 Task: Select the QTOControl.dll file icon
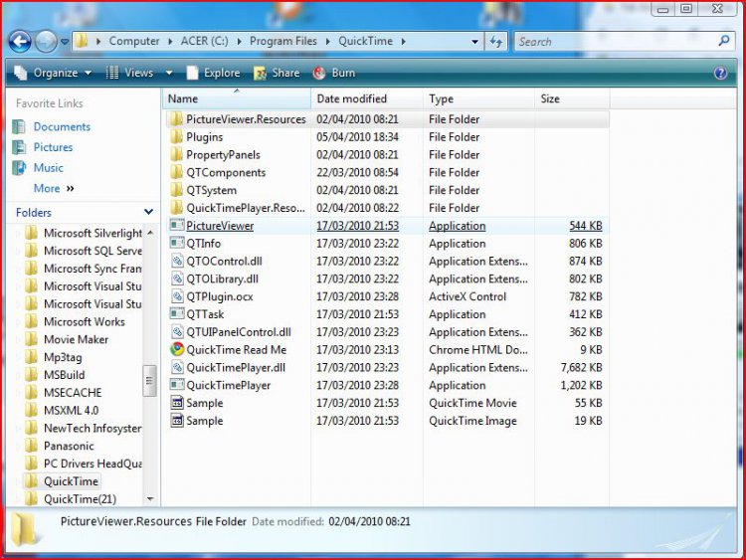click(x=177, y=261)
